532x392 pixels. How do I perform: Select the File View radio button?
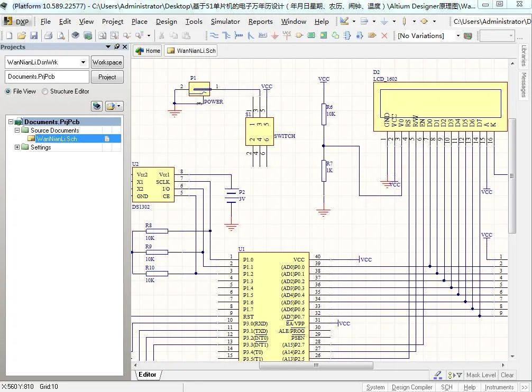tap(8, 91)
